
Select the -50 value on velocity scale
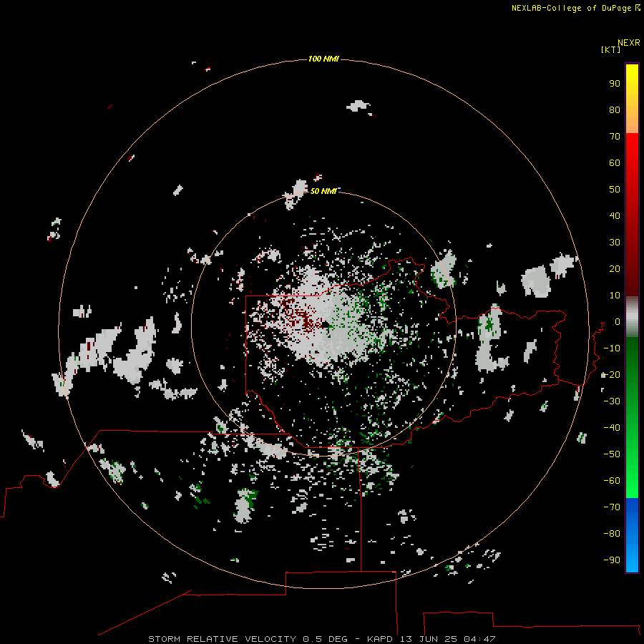click(612, 454)
